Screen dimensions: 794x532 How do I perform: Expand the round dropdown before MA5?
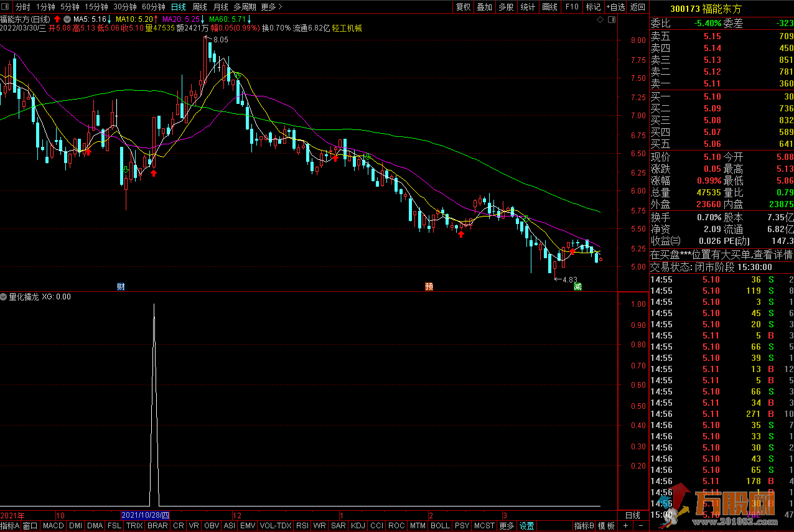(67, 19)
